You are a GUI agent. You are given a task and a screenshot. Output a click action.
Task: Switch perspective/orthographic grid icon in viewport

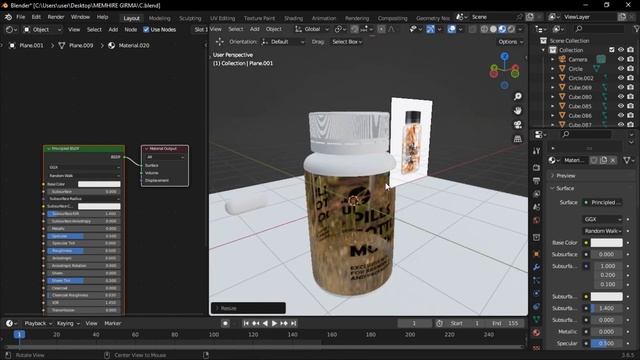click(x=518, y=139)
